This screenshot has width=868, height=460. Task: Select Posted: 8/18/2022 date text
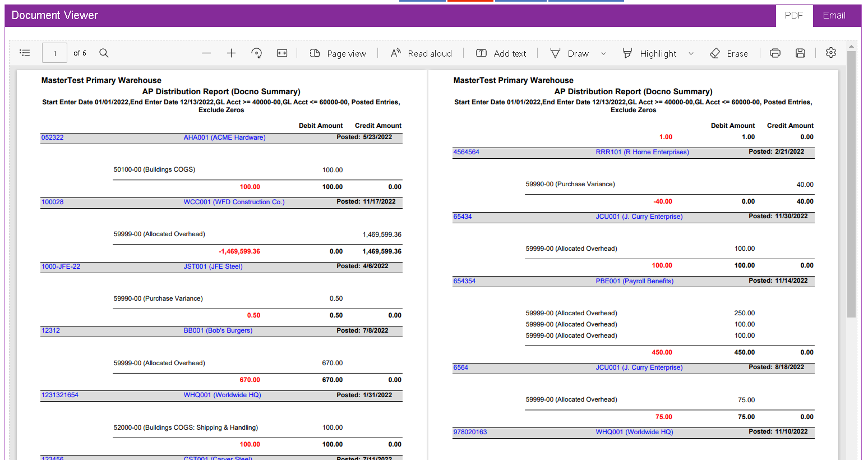tap(777, 367)
